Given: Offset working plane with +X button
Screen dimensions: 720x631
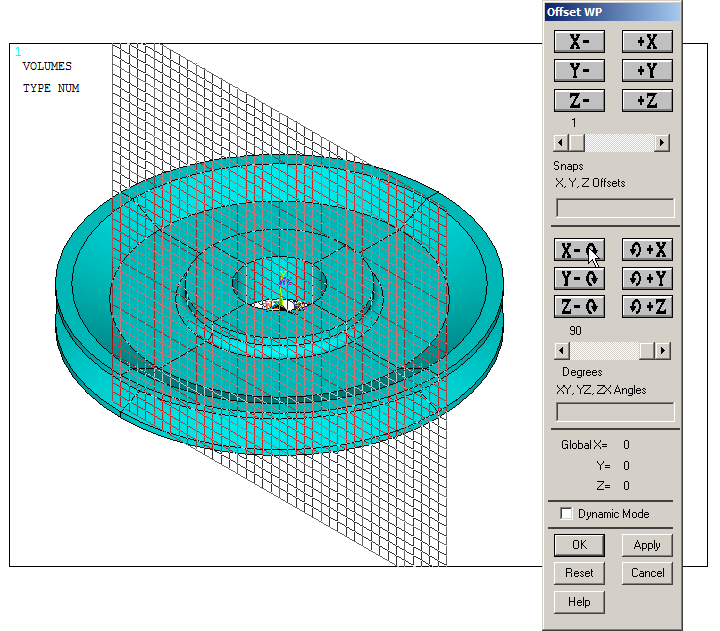Looking at the screenshot, I should pyautogui.click(x=647, y=42).
